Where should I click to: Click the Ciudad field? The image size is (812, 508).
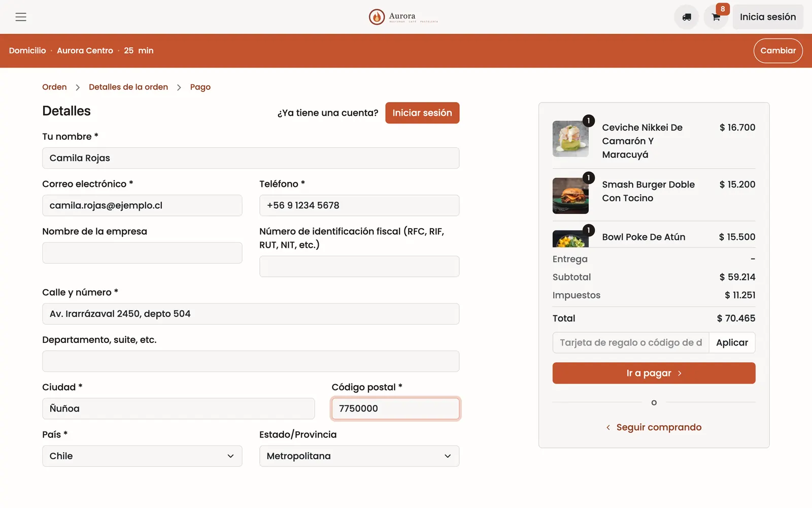179,408
